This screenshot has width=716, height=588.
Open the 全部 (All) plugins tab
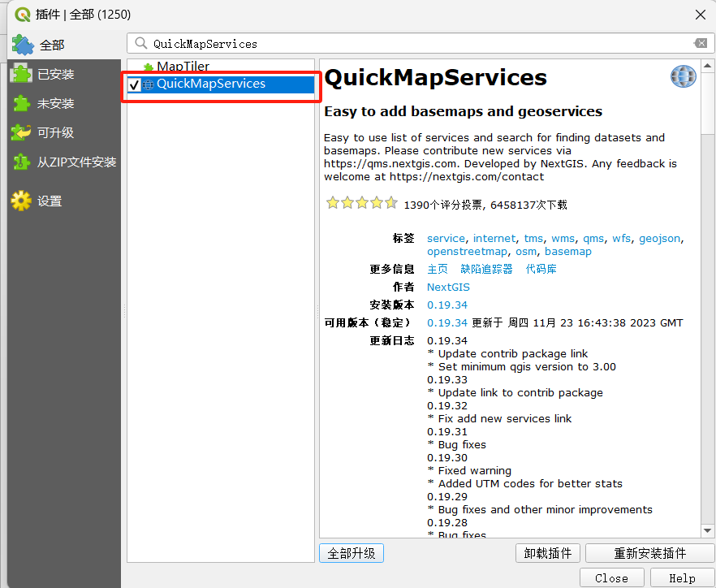coord(64,45)
